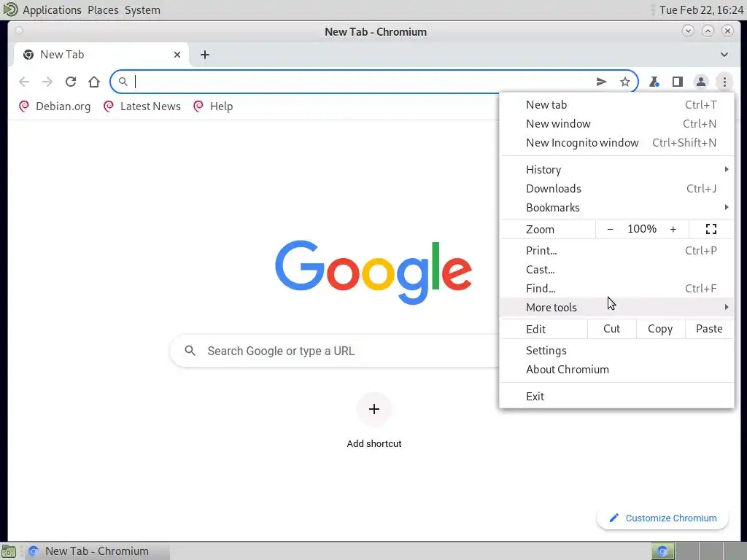Select the New Tab tab
This screenshot has width=747, height=560.
tap(101, 55)
